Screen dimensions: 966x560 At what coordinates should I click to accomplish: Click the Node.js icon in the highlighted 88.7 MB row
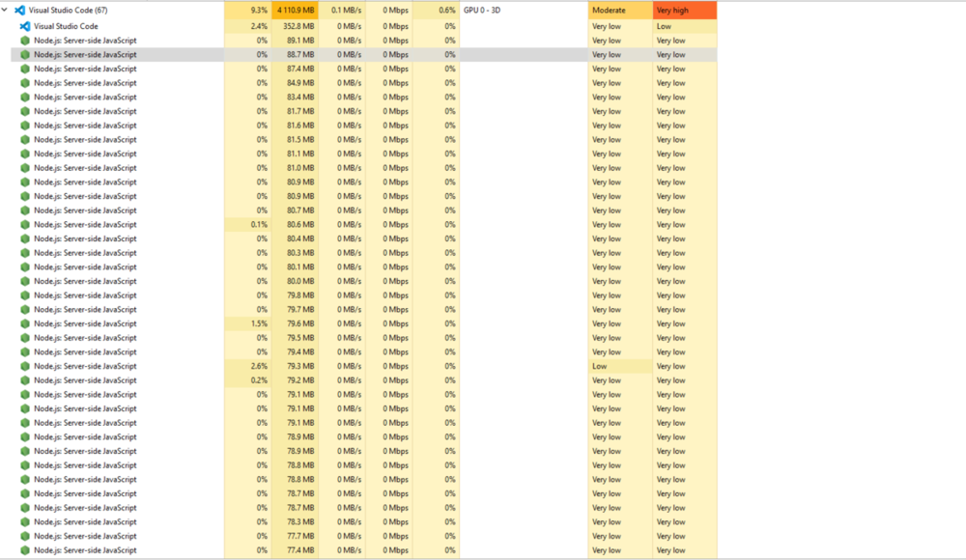25,55
